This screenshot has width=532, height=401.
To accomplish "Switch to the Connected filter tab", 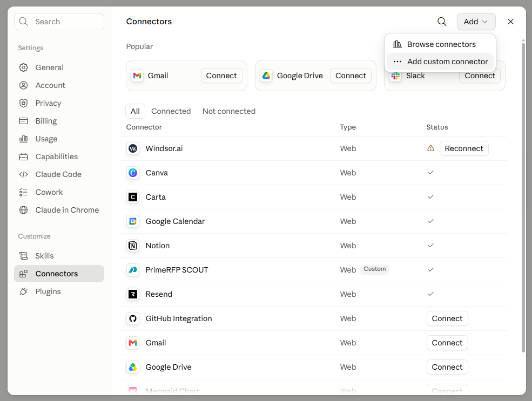I will [x=171, y=111].
